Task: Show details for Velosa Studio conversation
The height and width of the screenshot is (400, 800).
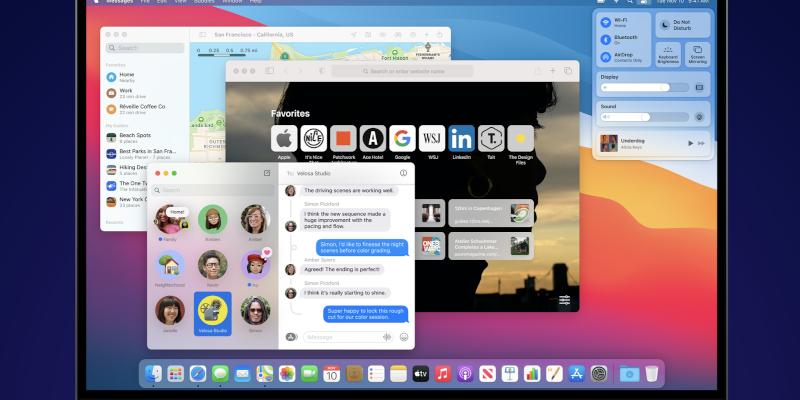Action: point(403,173)
